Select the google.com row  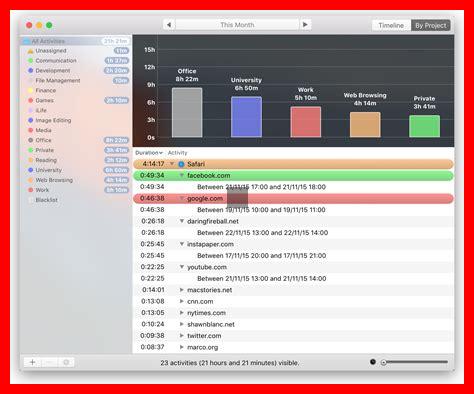[293, 198]
